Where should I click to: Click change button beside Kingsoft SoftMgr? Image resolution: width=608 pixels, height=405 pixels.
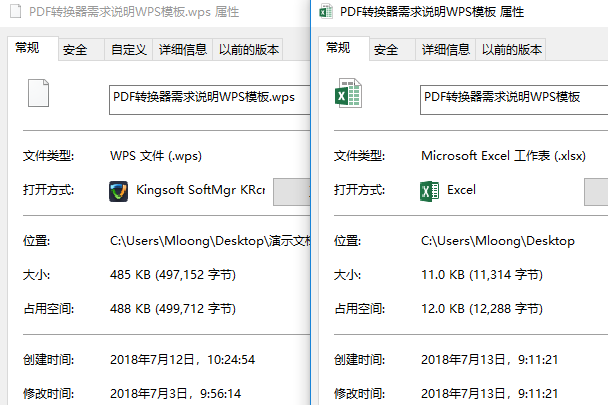click(x=292, y=192)
